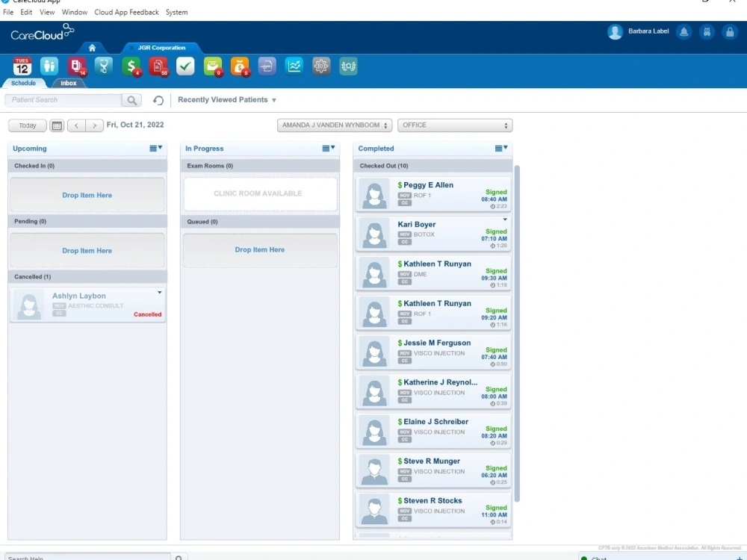Click the Checked Out (10) header

(x=433, y=166)
